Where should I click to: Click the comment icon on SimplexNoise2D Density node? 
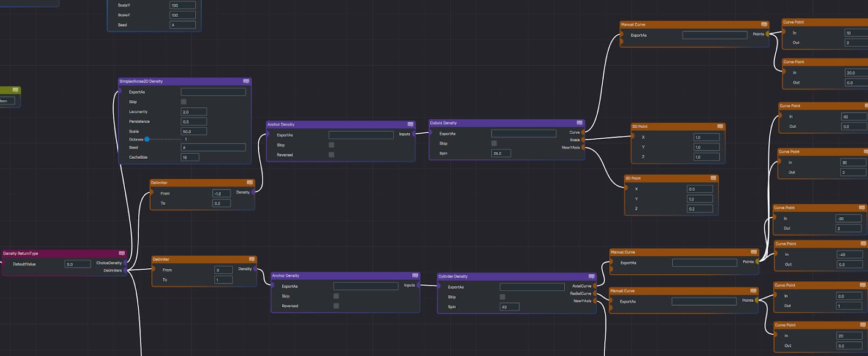246,81
